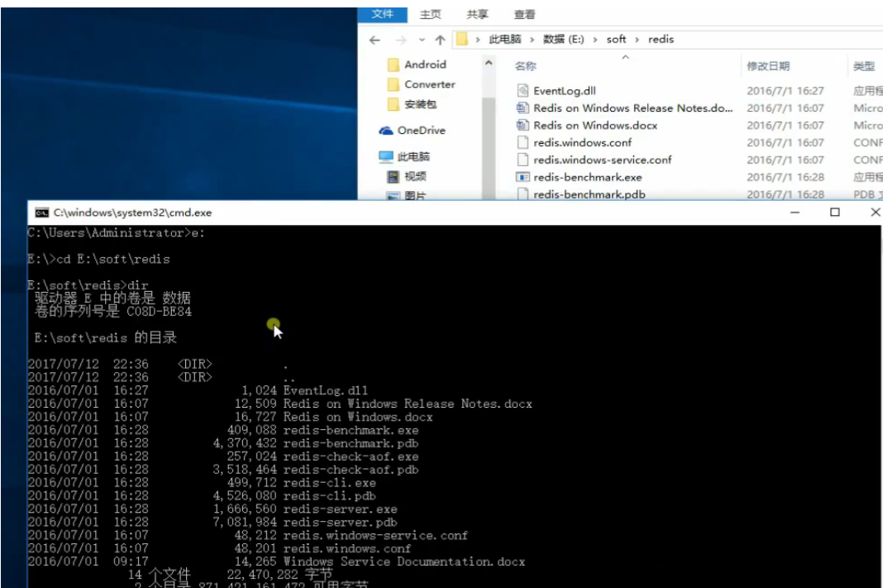Open the 安装包 folder in navigation pane
This screenshot has width=883, height=588.
coord(420,104)
